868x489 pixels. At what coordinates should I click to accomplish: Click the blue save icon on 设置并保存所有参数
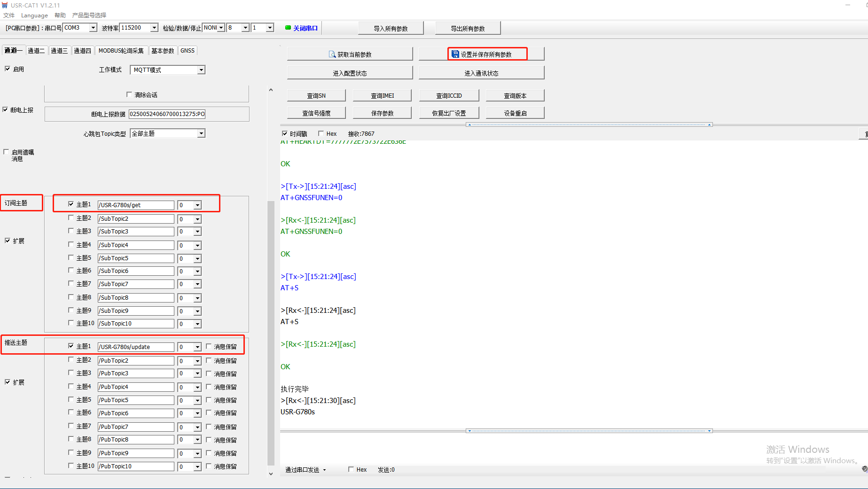[455, 54]
